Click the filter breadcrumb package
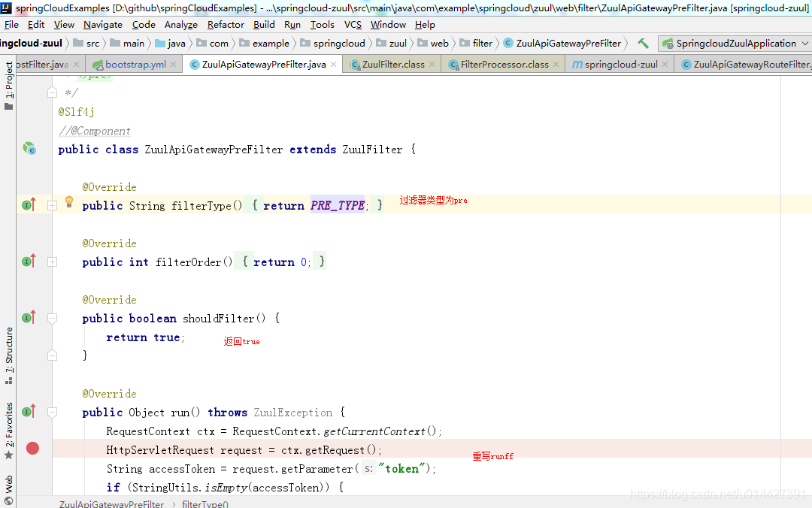The image size is (812, 508). click(x=476, y=44)
